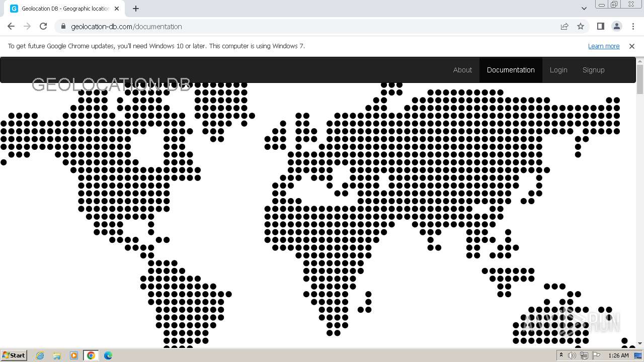Open the network status tray icon

[x=584, y=355]
